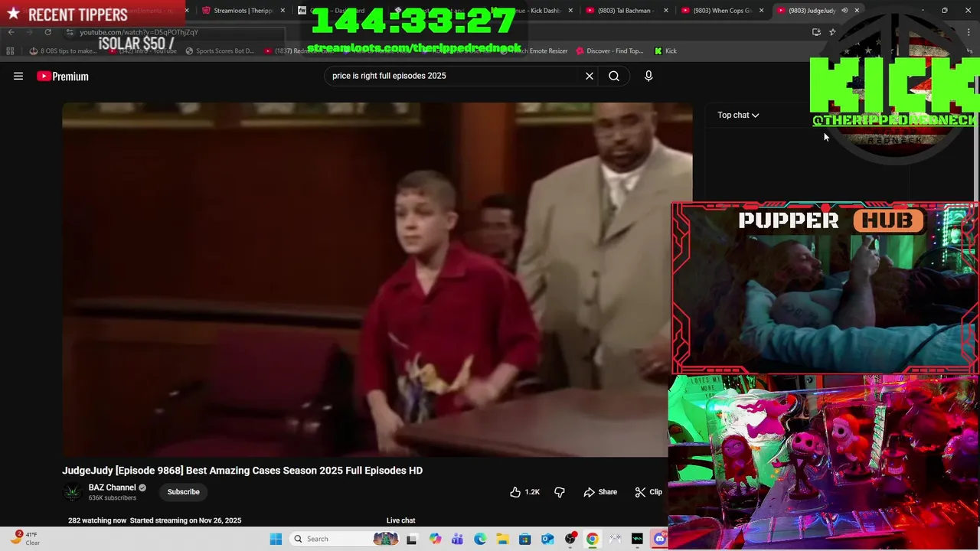Switch to Streamloots browser tab
This screenshot has width=980, height=551.
coord(243,11)
